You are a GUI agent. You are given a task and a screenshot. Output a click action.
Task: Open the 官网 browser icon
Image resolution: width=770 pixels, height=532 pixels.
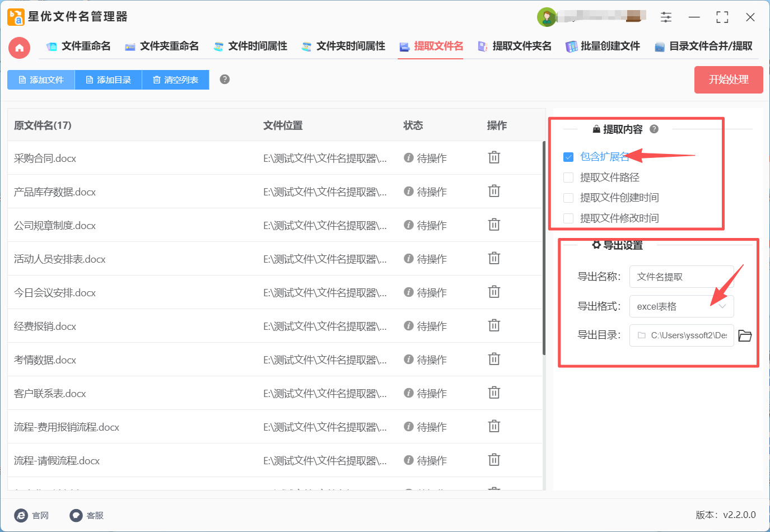[x=21, y=516]
